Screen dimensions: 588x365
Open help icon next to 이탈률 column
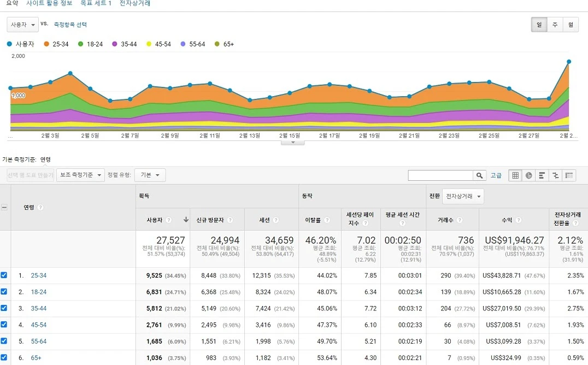pos(327,220)
